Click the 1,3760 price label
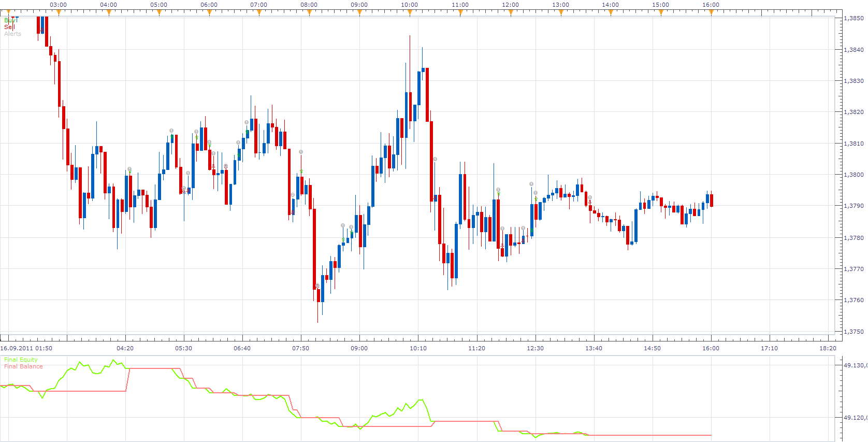 pyautogui.click(x=853, y=300)
